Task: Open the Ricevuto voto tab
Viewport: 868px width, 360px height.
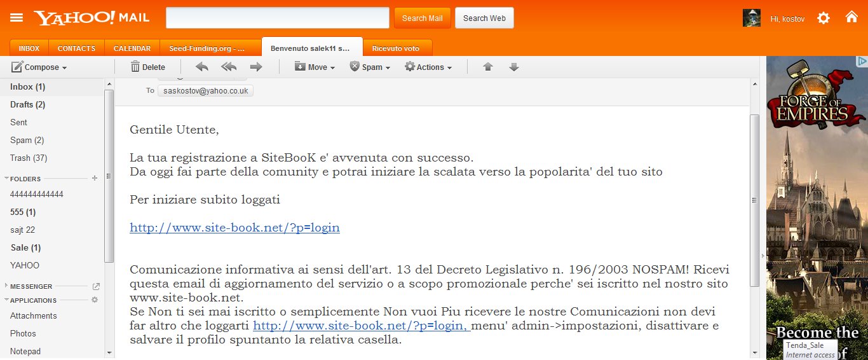Action: 398,48
